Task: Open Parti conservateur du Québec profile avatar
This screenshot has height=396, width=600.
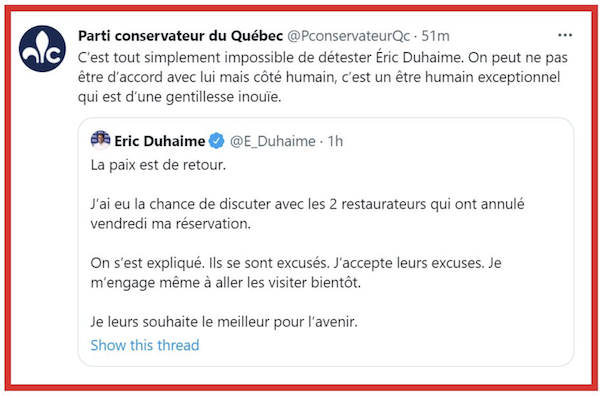Action: 42,49
